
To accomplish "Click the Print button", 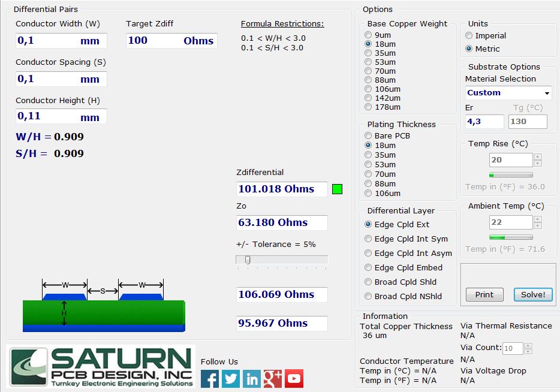I will [484, 294].
